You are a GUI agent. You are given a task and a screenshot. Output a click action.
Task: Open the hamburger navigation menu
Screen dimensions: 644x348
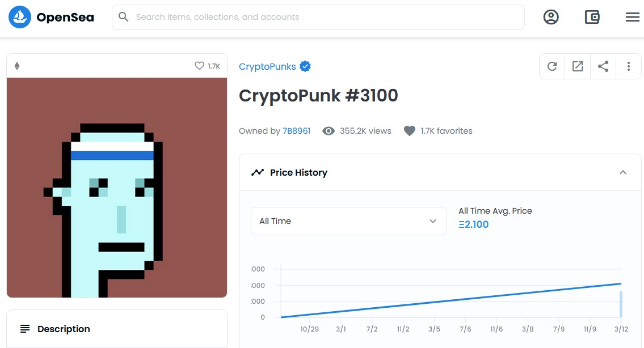click(632, 17)
